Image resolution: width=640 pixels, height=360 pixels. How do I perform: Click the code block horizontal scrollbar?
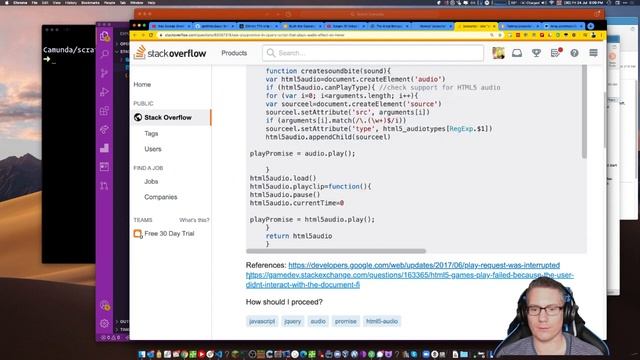point(336,251)
